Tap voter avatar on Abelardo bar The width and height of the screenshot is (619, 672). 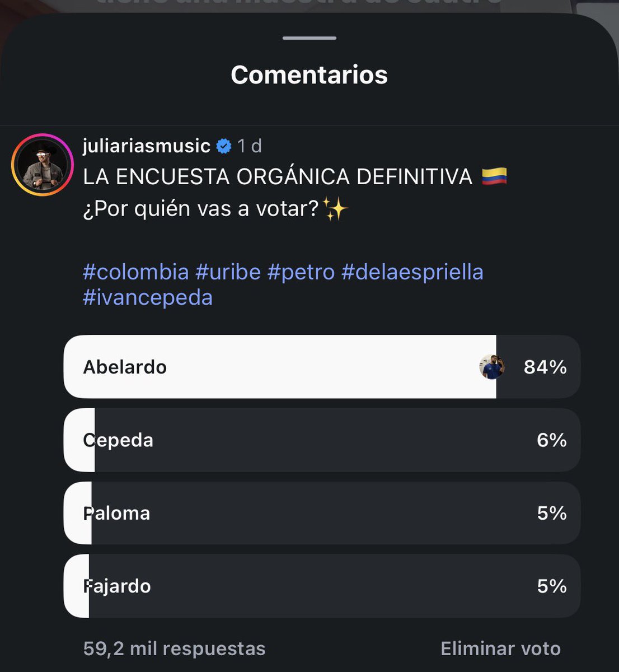pyautogui.click(x=493, y=367)
